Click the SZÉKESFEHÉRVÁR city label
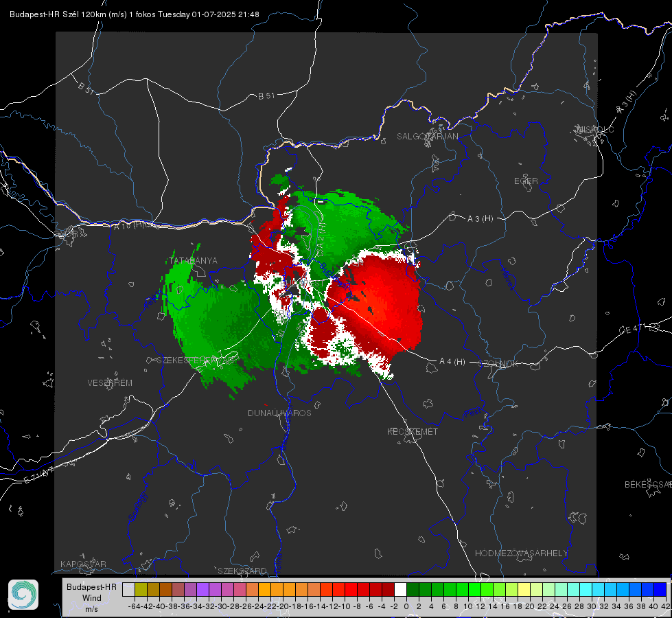Viewport: 672px width, 618px height. pos(196,360)
